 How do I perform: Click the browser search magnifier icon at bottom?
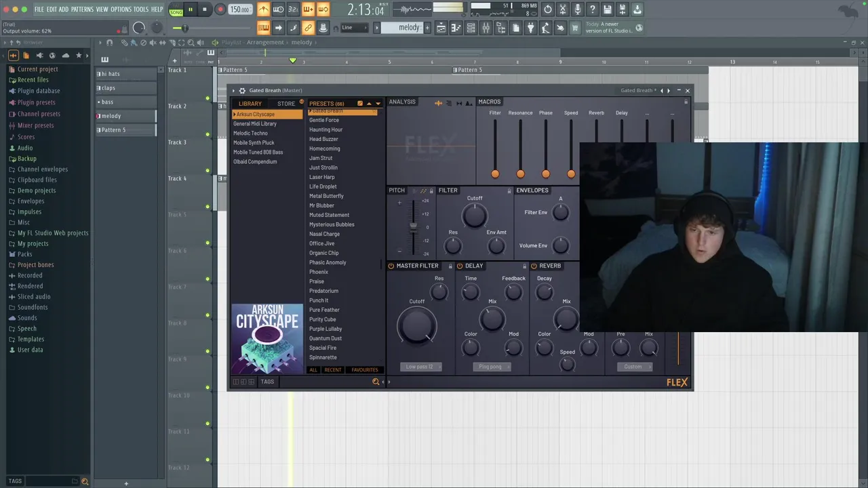click(x=85, y=481)
